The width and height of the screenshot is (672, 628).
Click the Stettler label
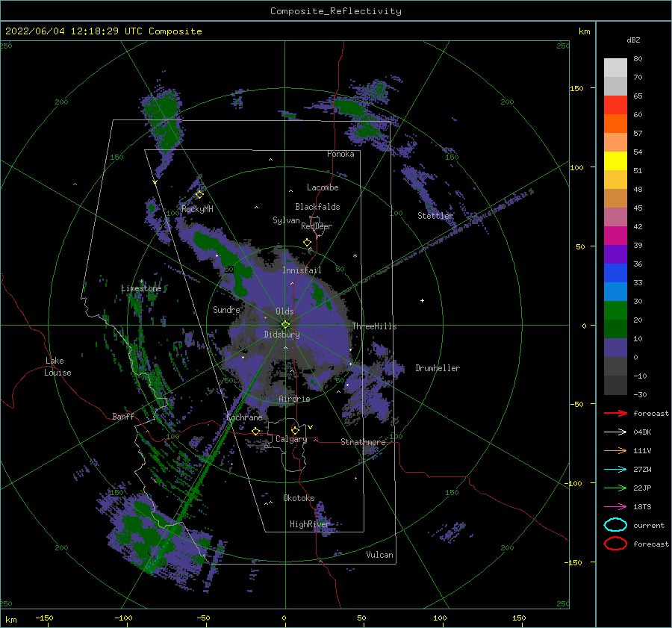click(x=435, y=216)
